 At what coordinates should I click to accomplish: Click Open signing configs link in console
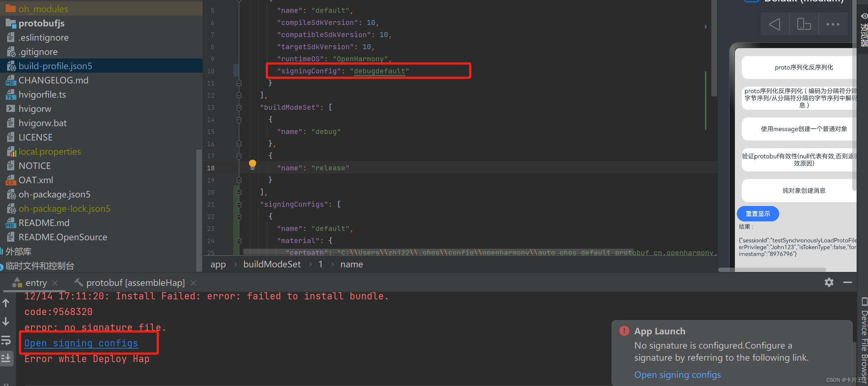(81, 343)
